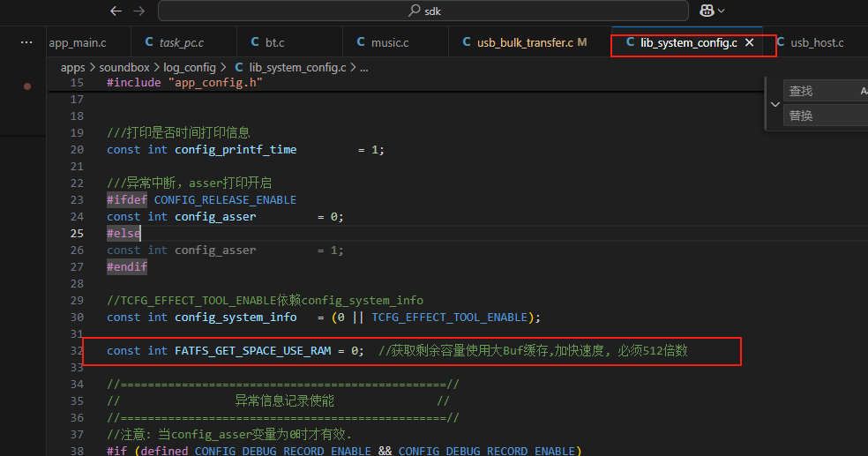Image resolution: width=868 pixels, height=456 pixels.
Task: Open the Copilot chat icon
Action: click(x=707, y=11)
